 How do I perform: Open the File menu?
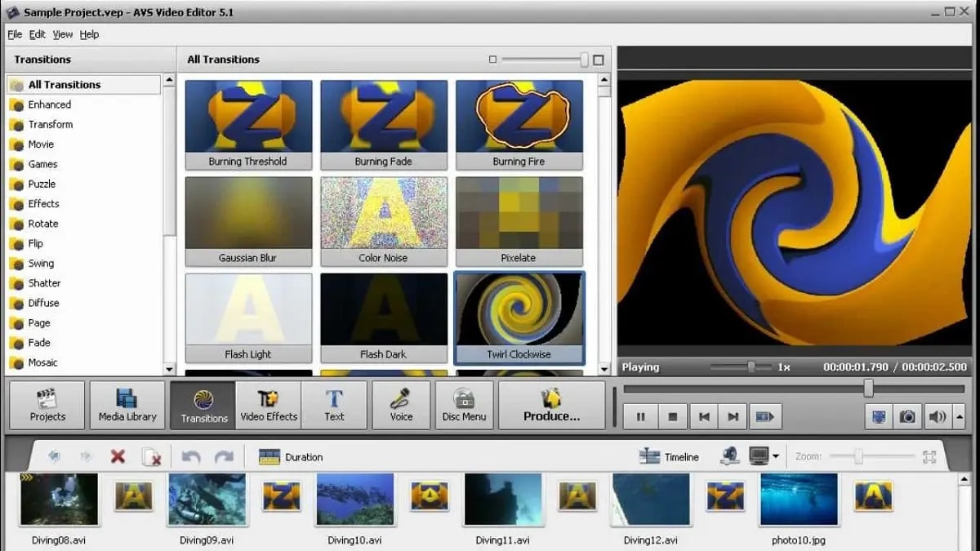[15, 34]
